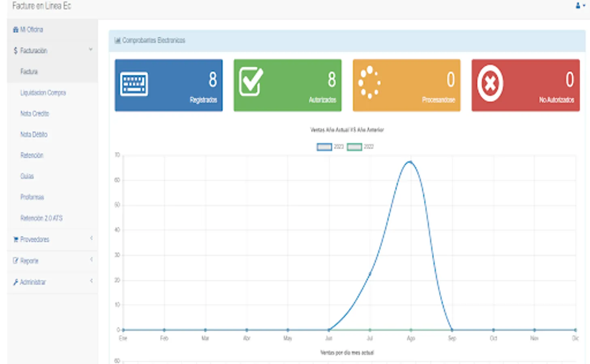Click the dollar sign Facturación icon
590x364 pixels.
(x=15, y=51)
